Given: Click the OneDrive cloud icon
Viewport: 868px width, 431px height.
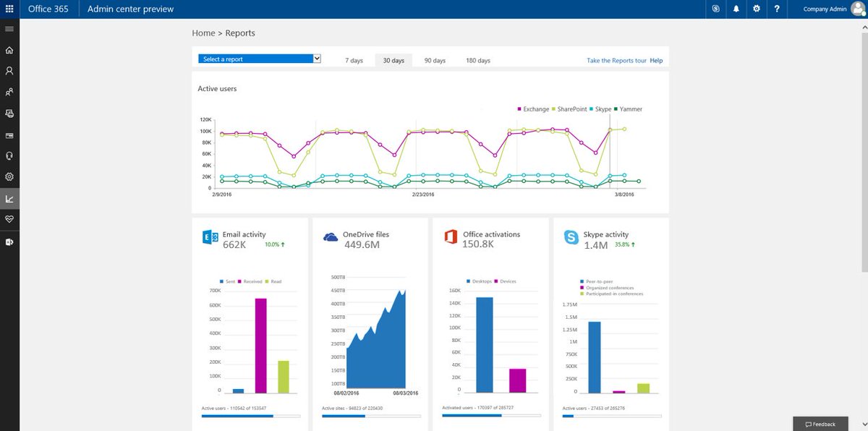Looking at the screenshot, I should (330, 236).
